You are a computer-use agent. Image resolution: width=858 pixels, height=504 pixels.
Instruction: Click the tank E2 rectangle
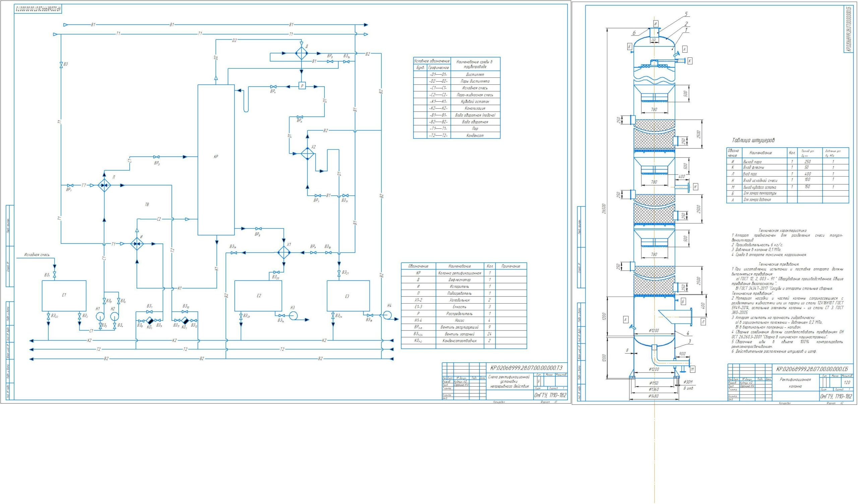pyautogui.click(x=258, y=296)
